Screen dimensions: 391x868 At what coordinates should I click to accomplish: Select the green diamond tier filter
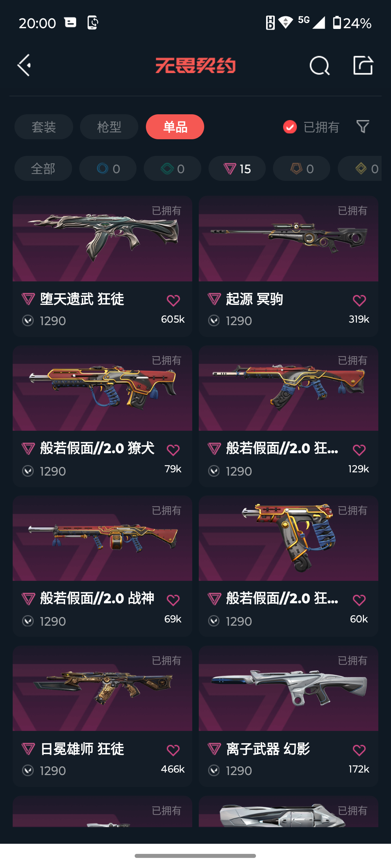(x=172, y=169)
